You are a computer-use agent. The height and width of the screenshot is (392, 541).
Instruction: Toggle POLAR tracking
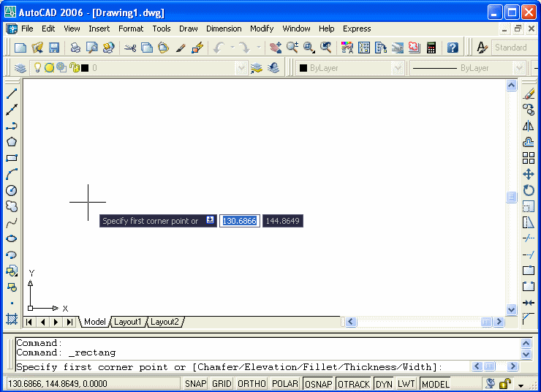point(285,384)
